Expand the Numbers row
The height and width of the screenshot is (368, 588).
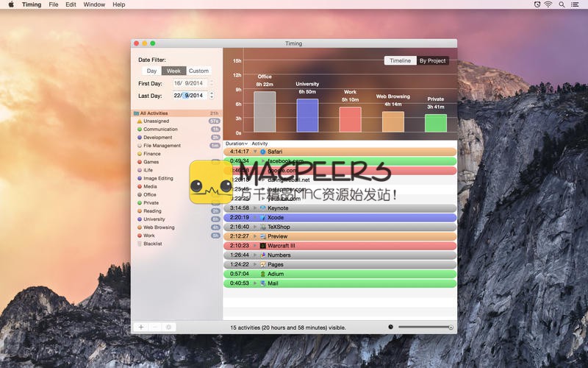[x=255, y=255]
